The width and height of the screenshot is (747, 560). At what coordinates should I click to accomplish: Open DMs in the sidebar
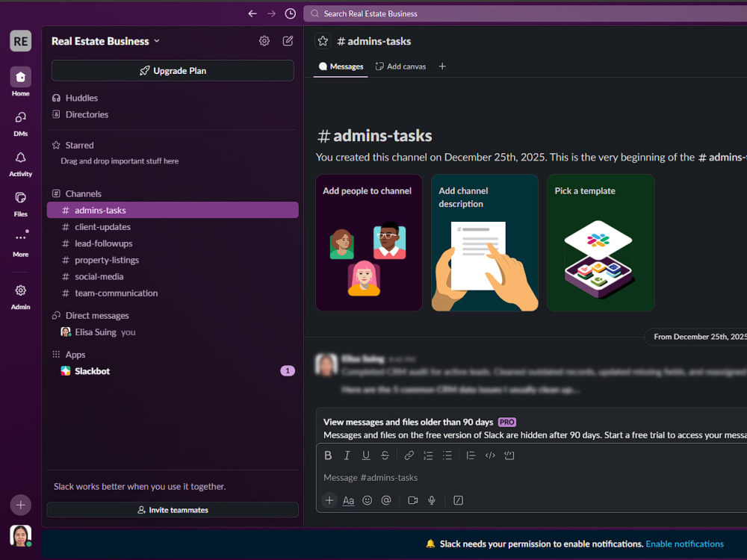click(20, 123)
